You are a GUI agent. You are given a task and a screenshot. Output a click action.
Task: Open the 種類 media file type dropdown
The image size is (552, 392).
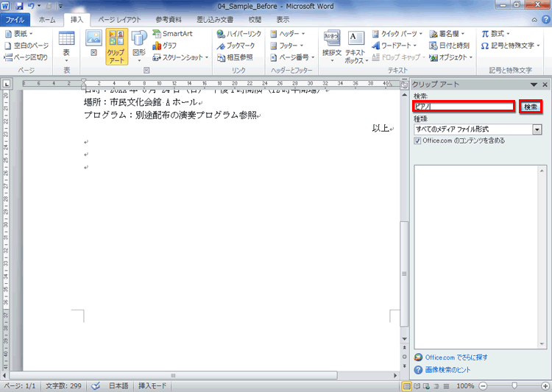pos(537,129)
